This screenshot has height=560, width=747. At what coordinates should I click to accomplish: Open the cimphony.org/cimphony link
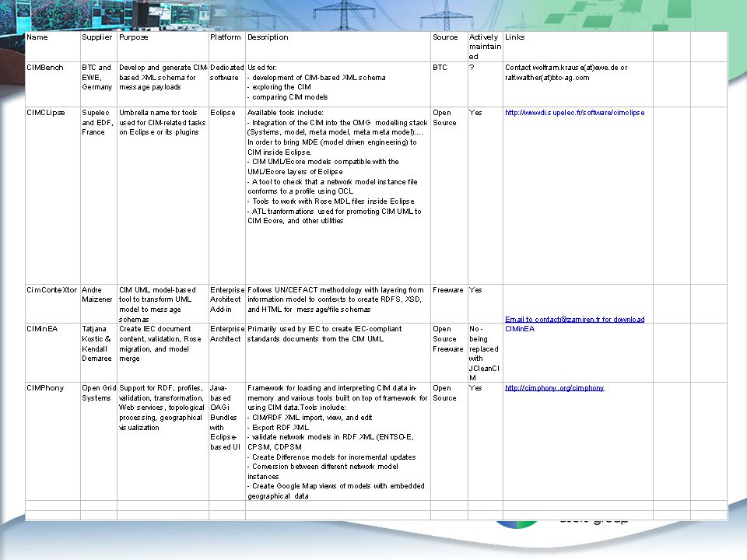[x=555, y=388]
